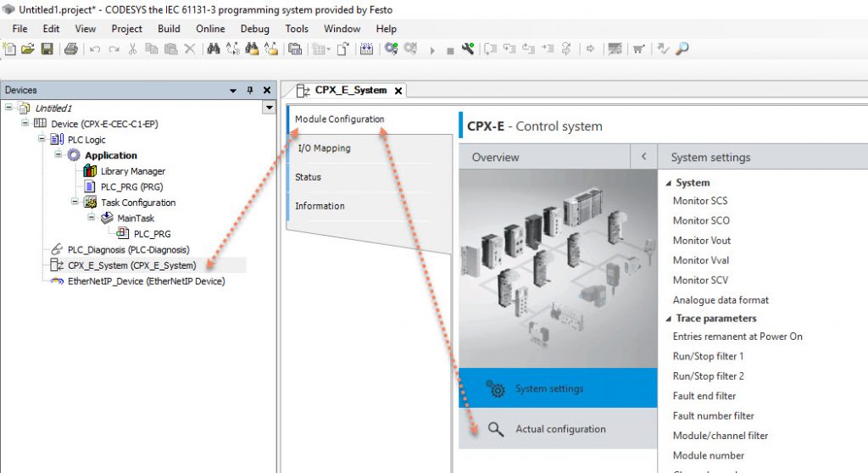Click the Copy toolbar icon
868x473 pixels.
151,49
